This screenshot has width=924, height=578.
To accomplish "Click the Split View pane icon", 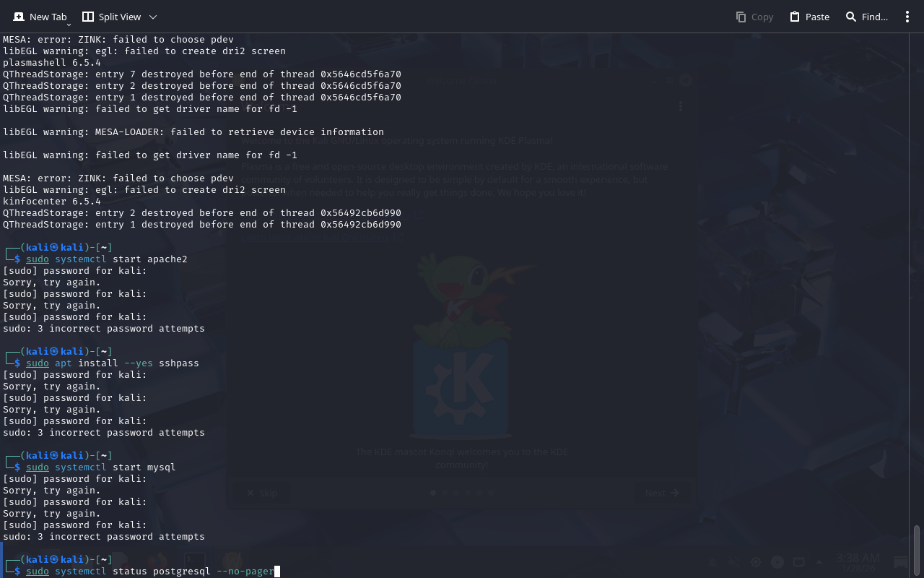I will click(x=88, y=17).
